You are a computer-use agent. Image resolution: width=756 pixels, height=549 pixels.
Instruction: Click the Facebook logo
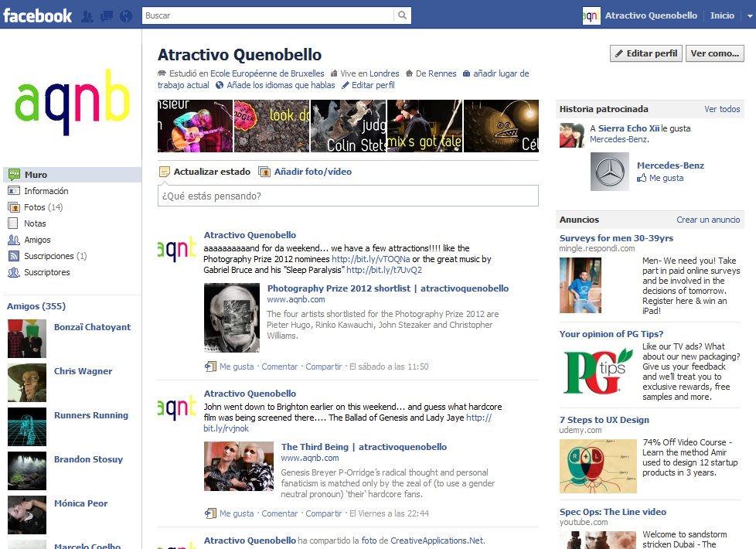click(38, 15)
